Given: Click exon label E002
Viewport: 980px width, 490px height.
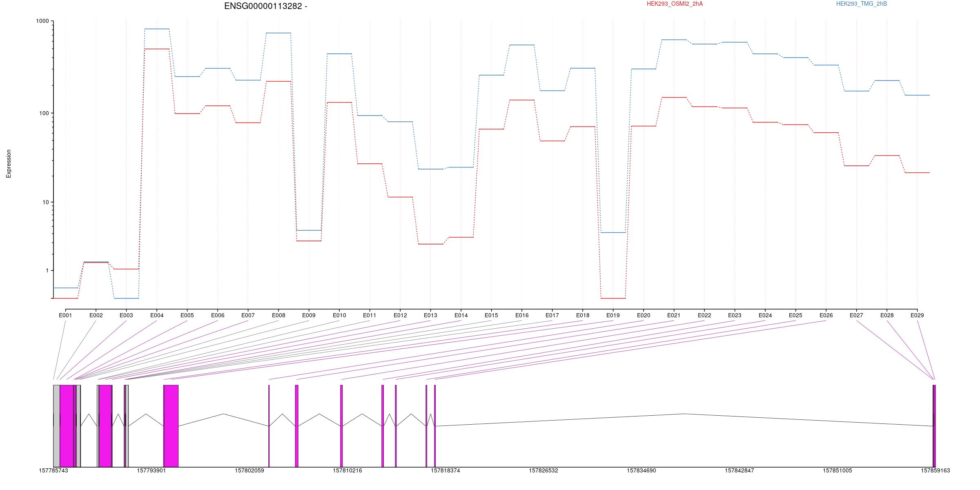Looking at the screenshot, I should [x=96, y=315].
